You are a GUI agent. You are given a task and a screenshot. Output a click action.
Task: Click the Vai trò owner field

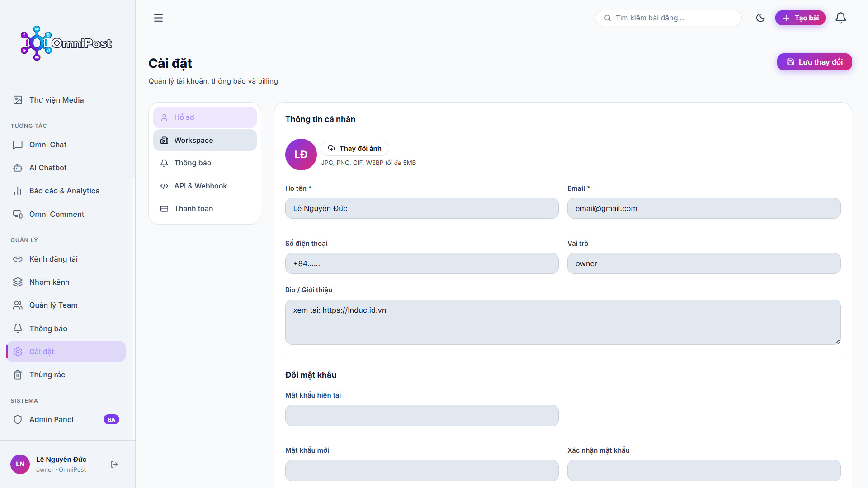click(704, 264)
